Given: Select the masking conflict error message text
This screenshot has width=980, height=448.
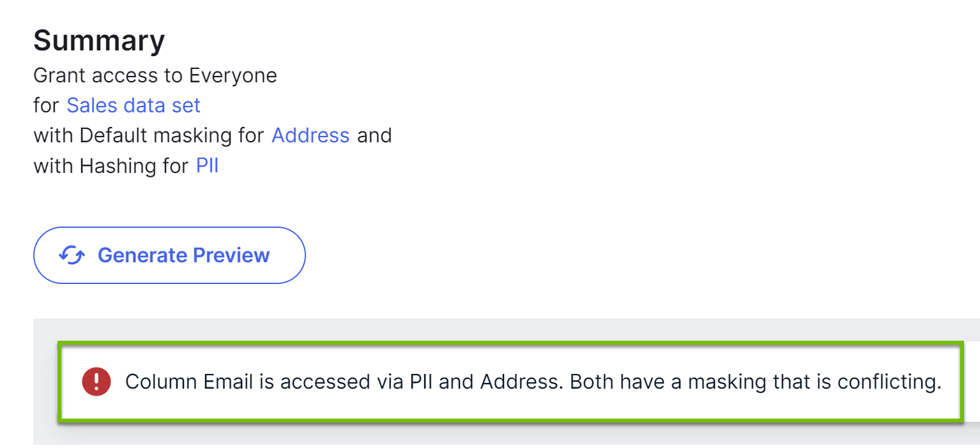Looking at the screenshot, I should [x=533, y=382].
